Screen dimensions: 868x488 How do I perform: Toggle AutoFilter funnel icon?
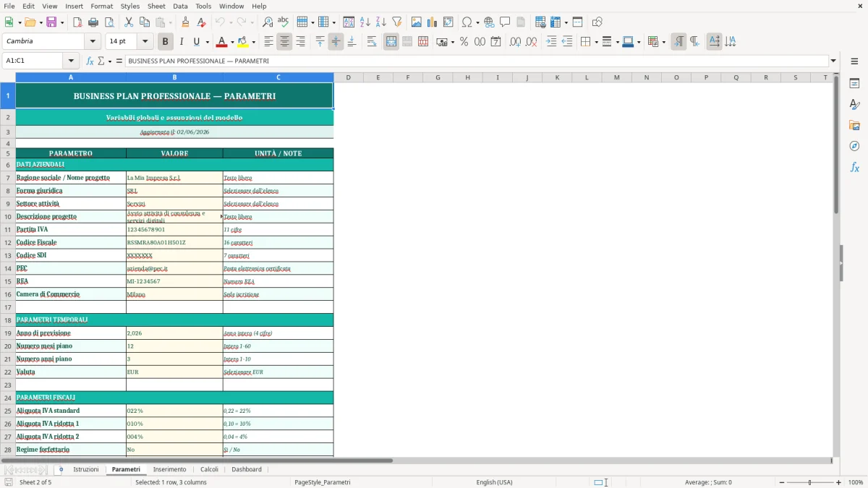click(397, 22)
